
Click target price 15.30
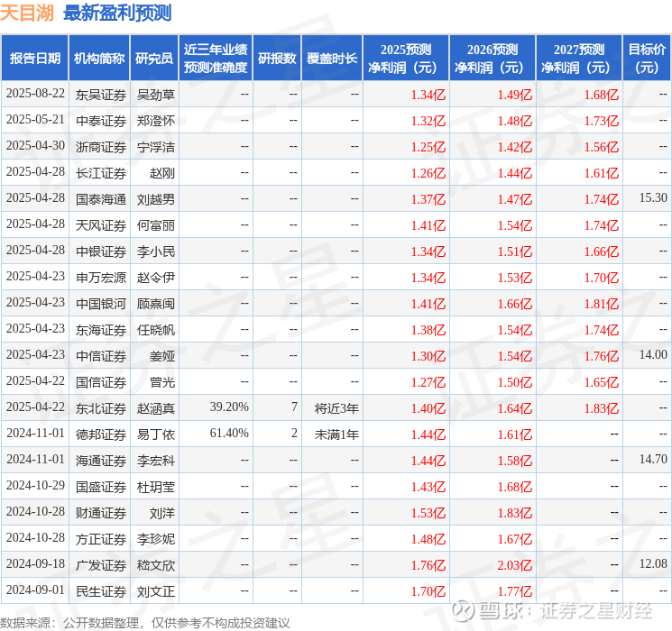(653, 198)
